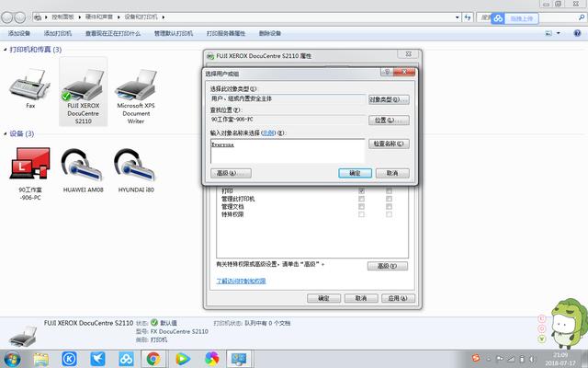Confirm with 确定 in 选择用户或组 dialog
Screen dimensions: 588x368
click(x=355, y=173)
